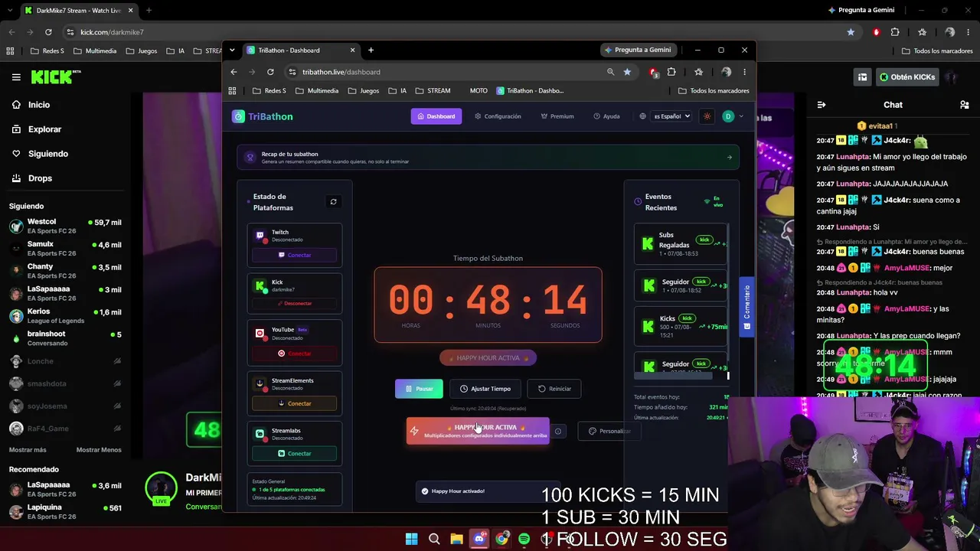The height and width of the screenshot is (551, 980).
Task: Open the tab search dropdown in the TriBathon window
Action: point(232,51)
